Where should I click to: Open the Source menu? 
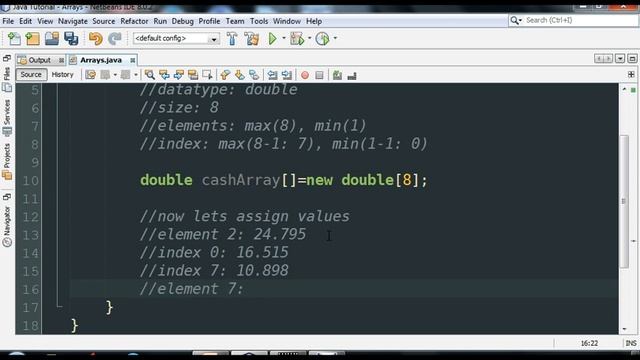click(x=104, y=21)
